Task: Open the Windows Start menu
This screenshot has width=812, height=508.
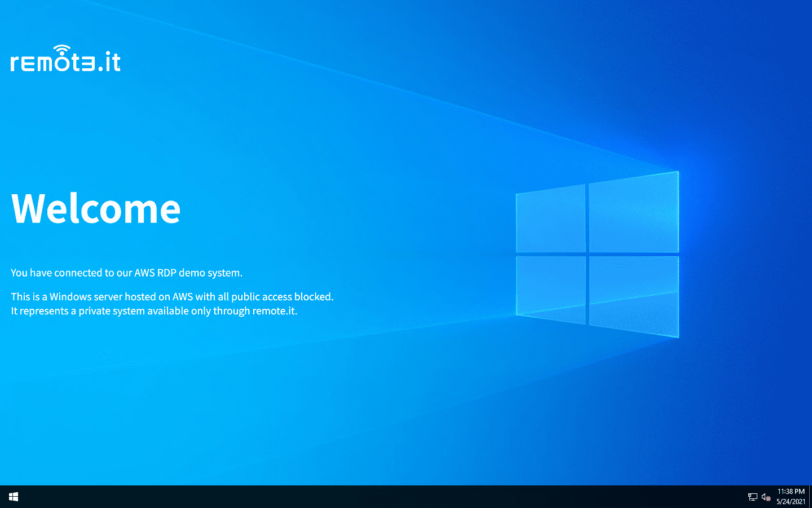Action: [x=14, y=497]
